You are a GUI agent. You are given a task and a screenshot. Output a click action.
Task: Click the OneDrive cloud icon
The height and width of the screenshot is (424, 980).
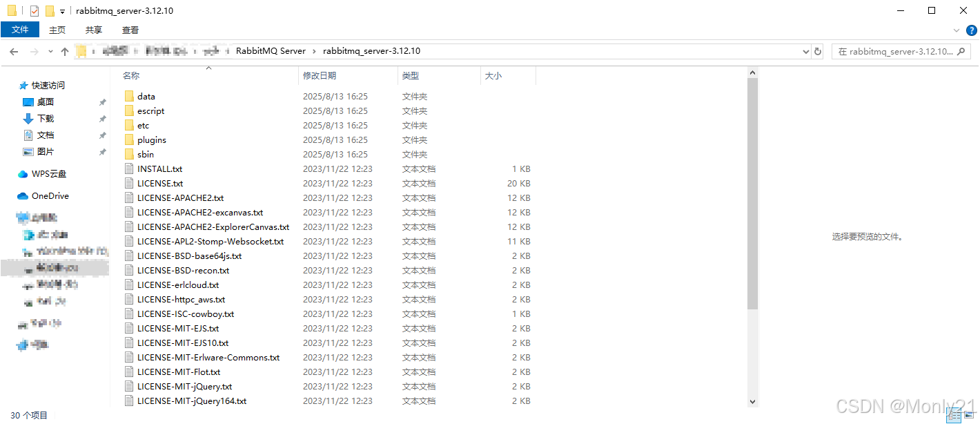23,196
